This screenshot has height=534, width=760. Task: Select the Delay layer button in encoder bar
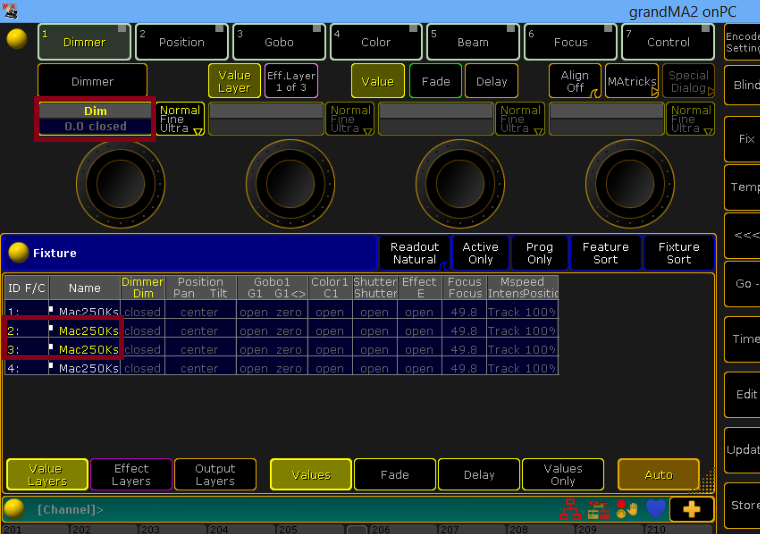click(491, 81)
